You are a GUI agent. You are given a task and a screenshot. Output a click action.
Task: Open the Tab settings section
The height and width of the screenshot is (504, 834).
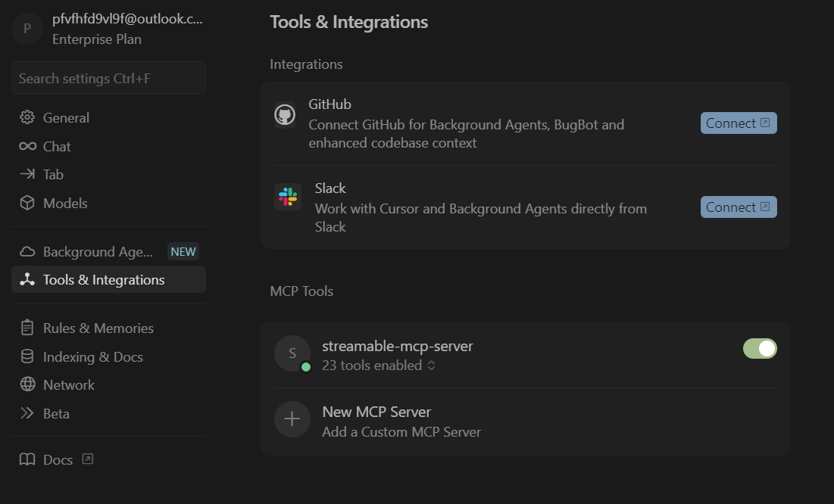click(52, 174)
